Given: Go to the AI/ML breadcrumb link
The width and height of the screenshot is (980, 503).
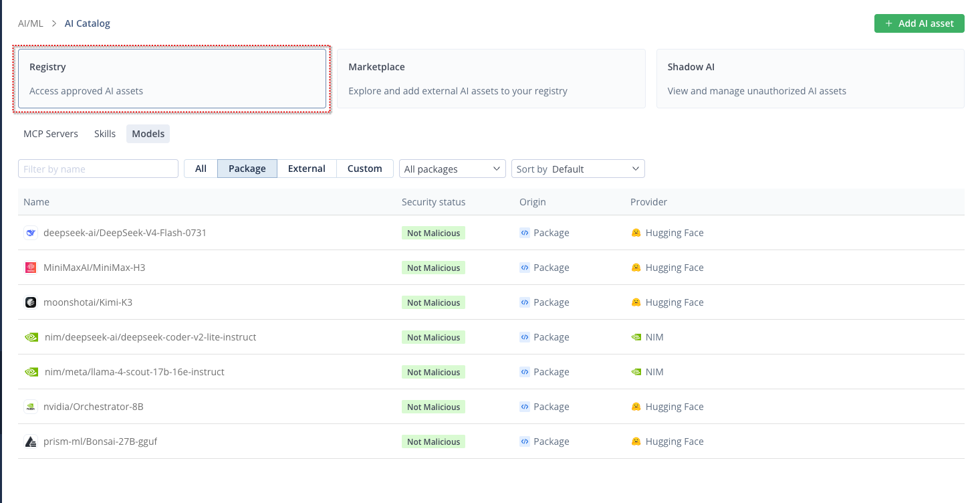Looking at the screenshot, I should pyautogui.click(x=31, y=23).
